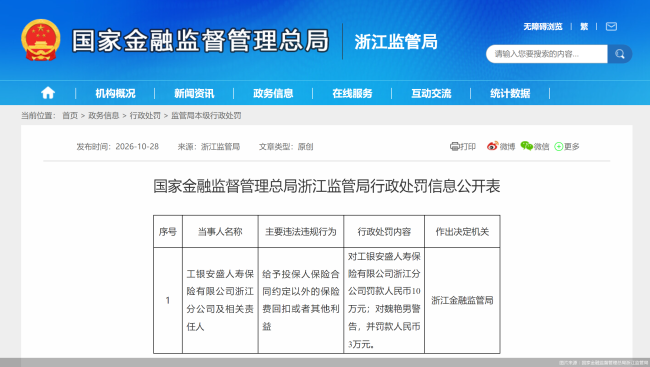
Task: Open 行政处罚 breadcrumb link
Action: pos(145,116)
